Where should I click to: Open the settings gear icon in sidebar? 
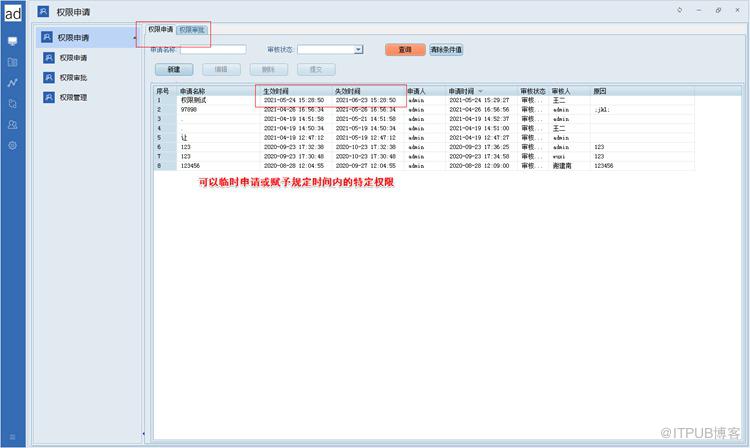coord(12,145)
